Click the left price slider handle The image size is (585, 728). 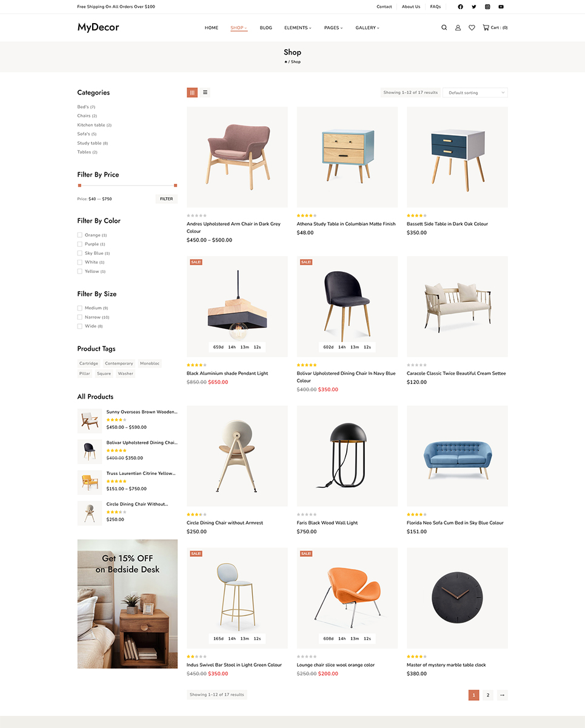[79, 185]
